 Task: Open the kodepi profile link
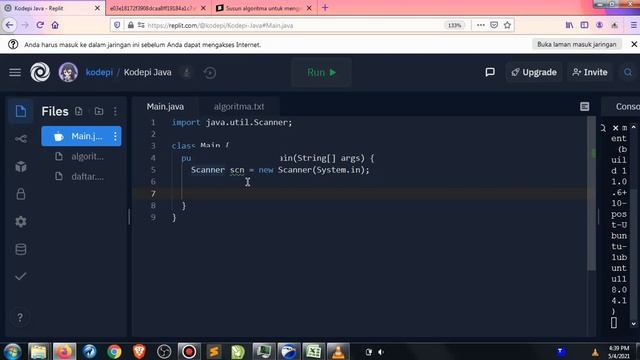tap(99, 72)
